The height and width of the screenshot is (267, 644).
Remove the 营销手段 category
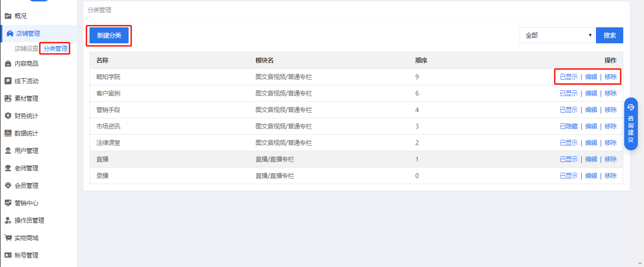tap(611, 110)
